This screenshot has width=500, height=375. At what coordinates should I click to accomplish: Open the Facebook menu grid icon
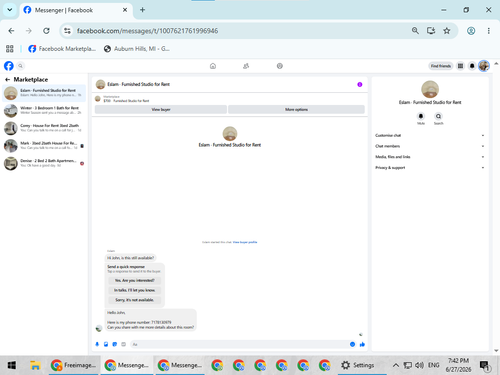(x=460, y=66)
